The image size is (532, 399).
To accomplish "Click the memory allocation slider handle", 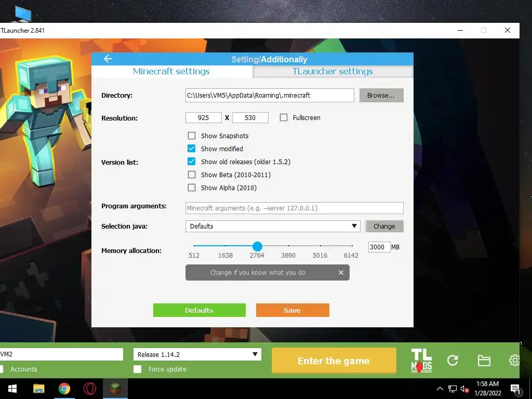I will pyautogui.click(x=257, y=246).
